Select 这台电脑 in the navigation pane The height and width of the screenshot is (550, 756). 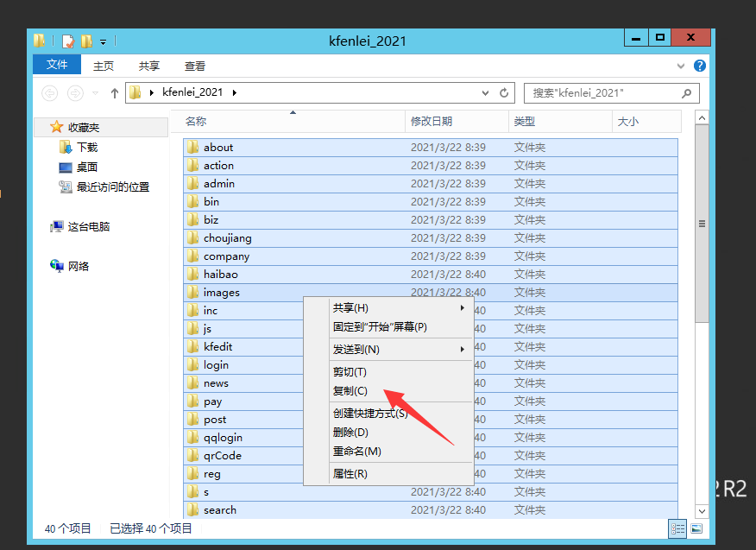tap(88, 227)
